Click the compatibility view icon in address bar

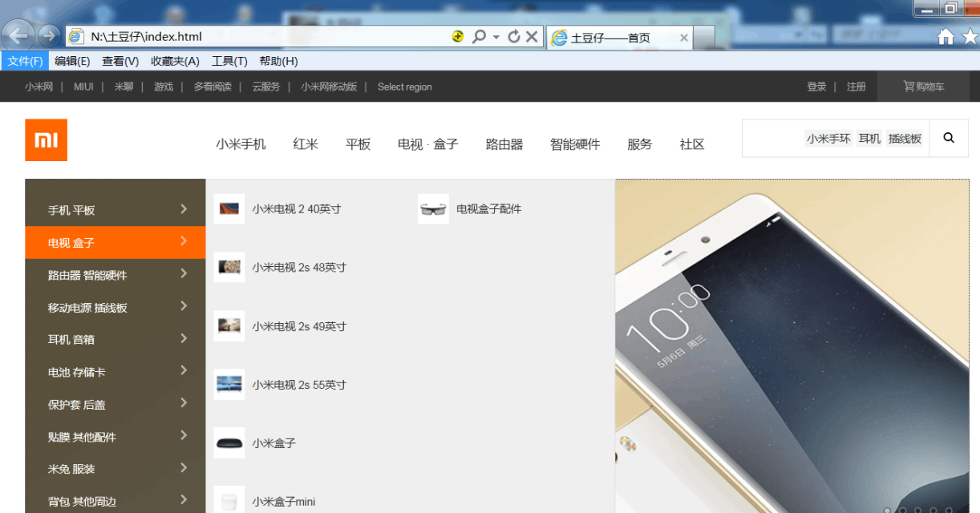click(458, 37)
